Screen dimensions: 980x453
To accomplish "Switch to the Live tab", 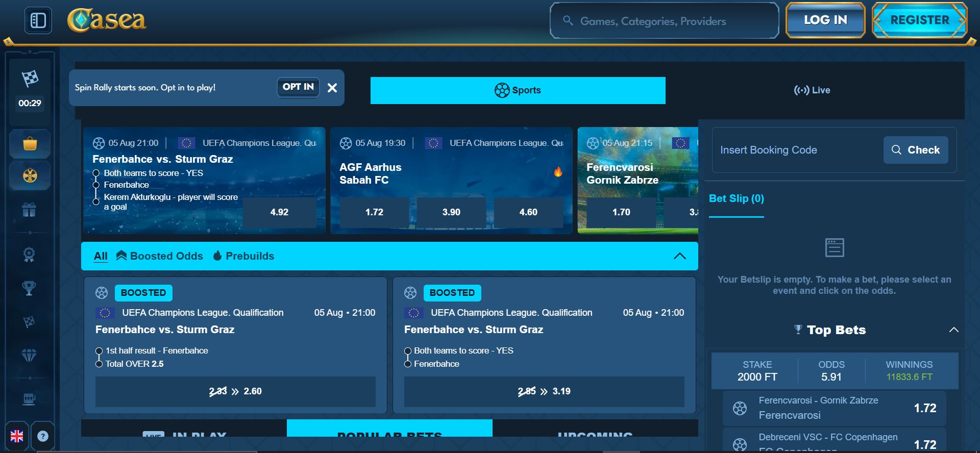I will click(812, 90).
